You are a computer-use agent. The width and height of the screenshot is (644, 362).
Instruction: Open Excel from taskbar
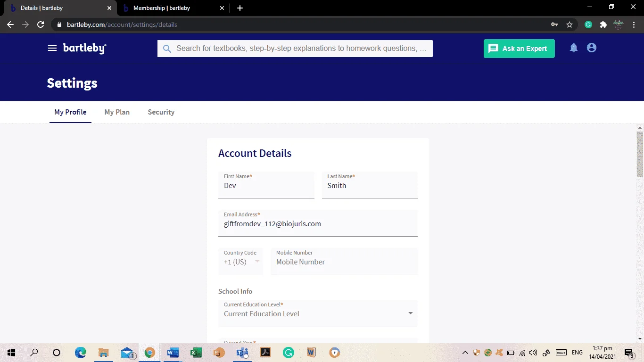196,353
